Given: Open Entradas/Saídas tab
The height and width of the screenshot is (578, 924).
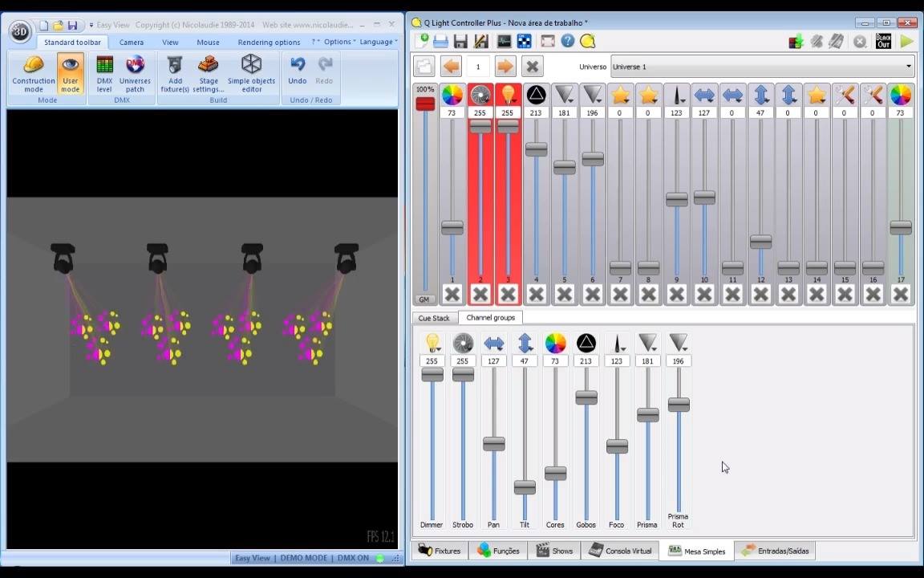Looking at the screenshot, I should pos(776,551).
